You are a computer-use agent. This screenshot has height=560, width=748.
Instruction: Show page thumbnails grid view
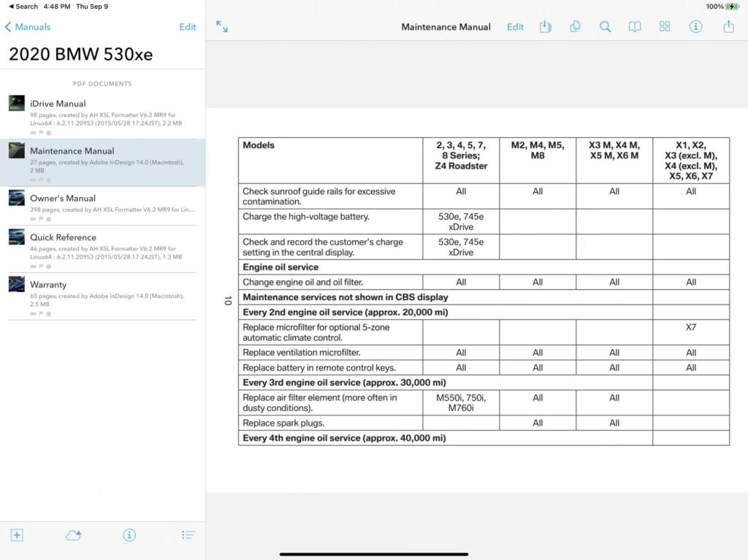(x=665, y=27)
